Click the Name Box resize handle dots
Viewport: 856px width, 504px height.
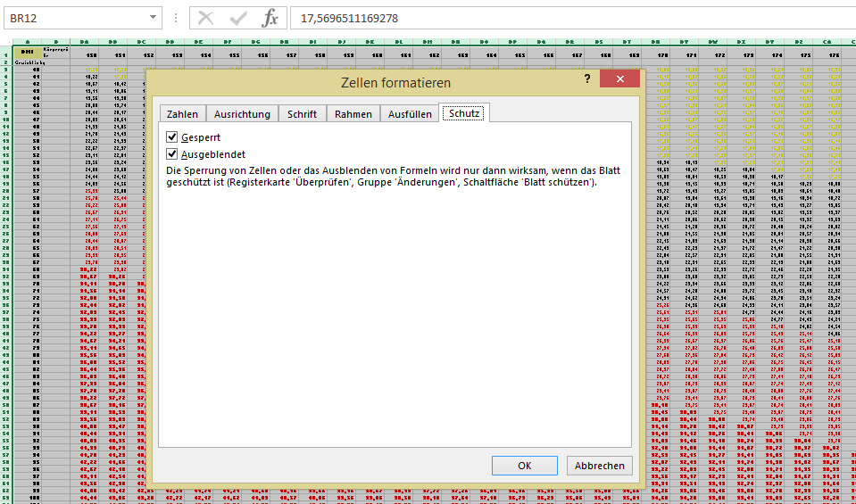tap(176, 18)
